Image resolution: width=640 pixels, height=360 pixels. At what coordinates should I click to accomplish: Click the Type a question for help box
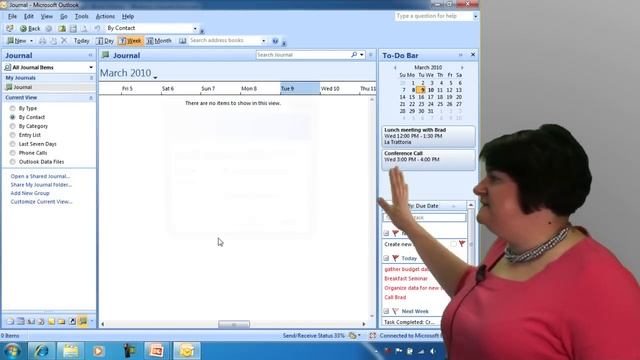(433, 16)
